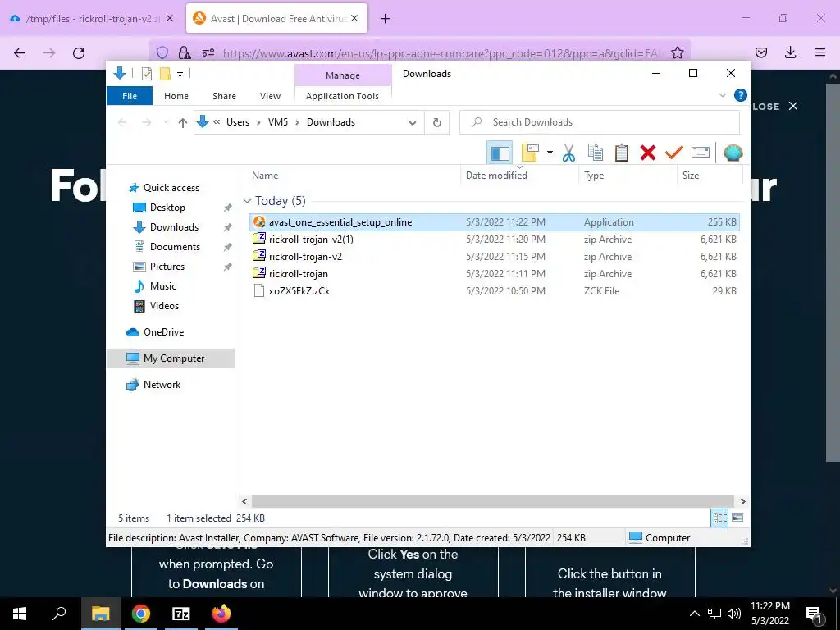
Task: Select avast_one_essential_setup_online file
Action: coord(495,221)
